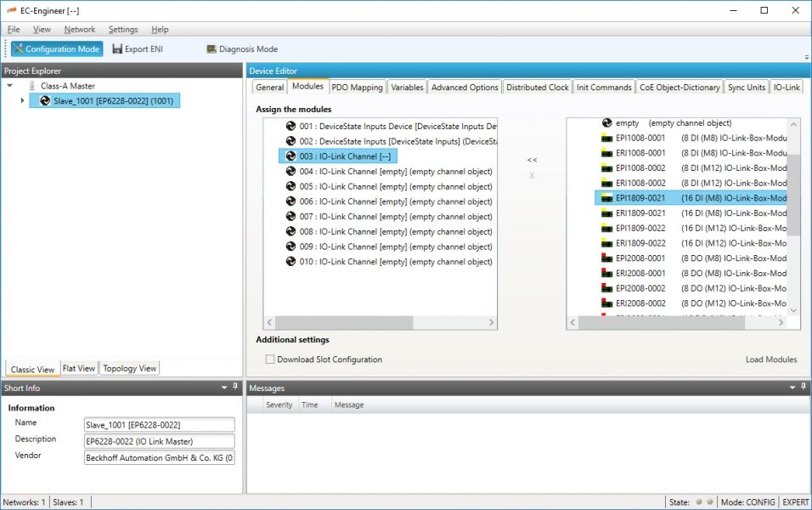This screenshot has height=510, width=812.
Task: Click the available modules vertical scrollbar
Action: 793,195
